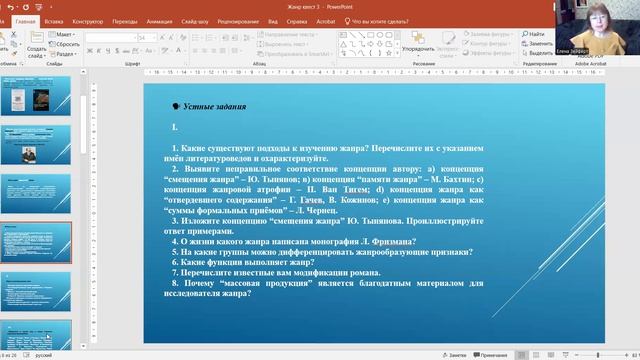
Task: Click Направление текста option
Action: 287,34
